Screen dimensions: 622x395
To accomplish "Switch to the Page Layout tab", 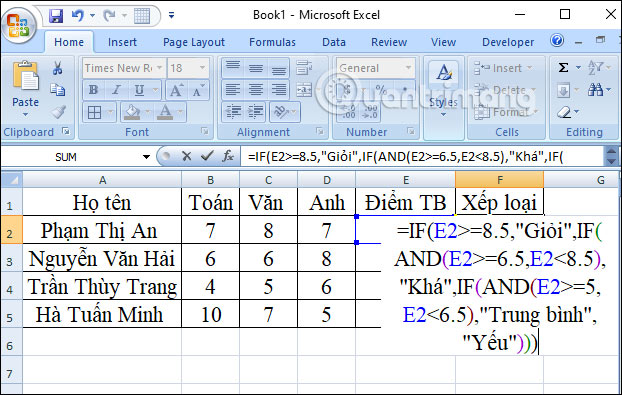I will 194,42.
